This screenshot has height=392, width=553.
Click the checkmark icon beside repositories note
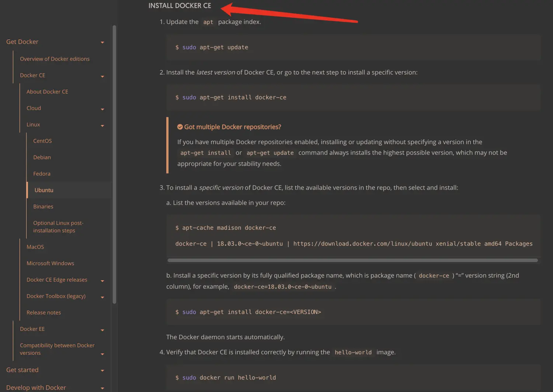pos(180,127)
